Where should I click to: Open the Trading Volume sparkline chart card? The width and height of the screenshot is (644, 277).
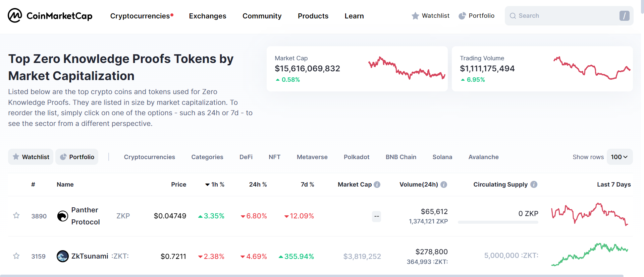coord(542,69)
